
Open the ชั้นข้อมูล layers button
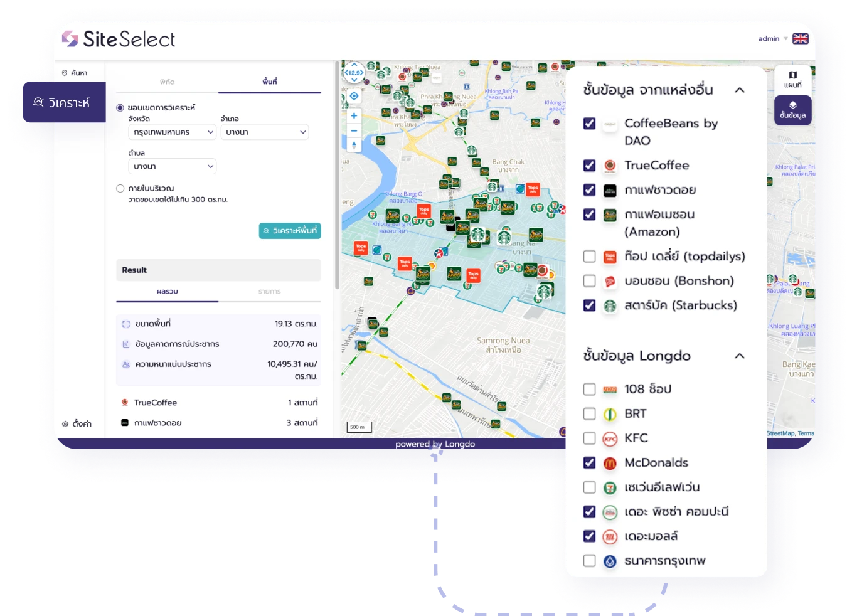793,110
